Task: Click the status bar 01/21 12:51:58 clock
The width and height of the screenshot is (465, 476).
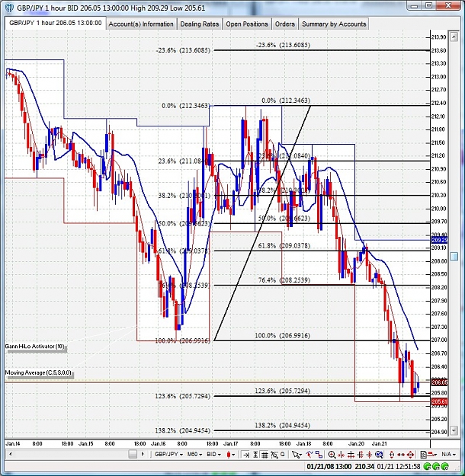Action: (x=399, y=466)
